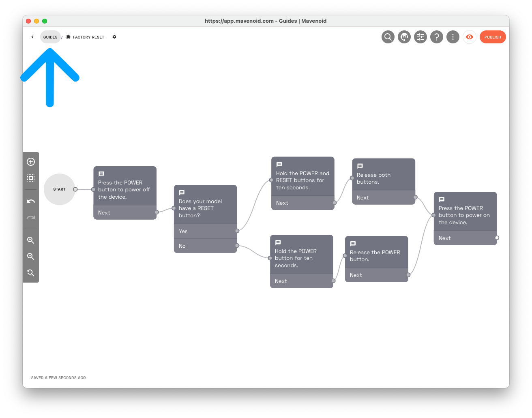This screenshot has width=532, height=418.
Task: Zoom in on the canvas
Action: tap(31, 240)
